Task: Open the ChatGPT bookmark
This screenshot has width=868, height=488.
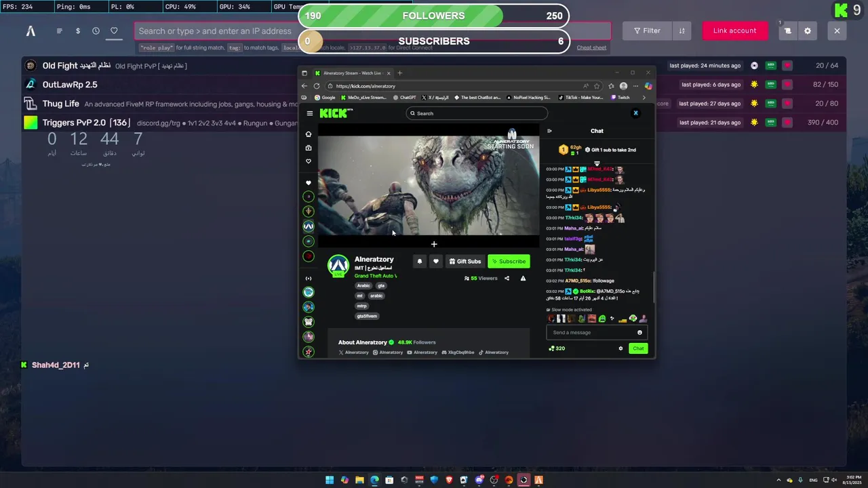Action: pyautogui.click(x=404, y=98)
